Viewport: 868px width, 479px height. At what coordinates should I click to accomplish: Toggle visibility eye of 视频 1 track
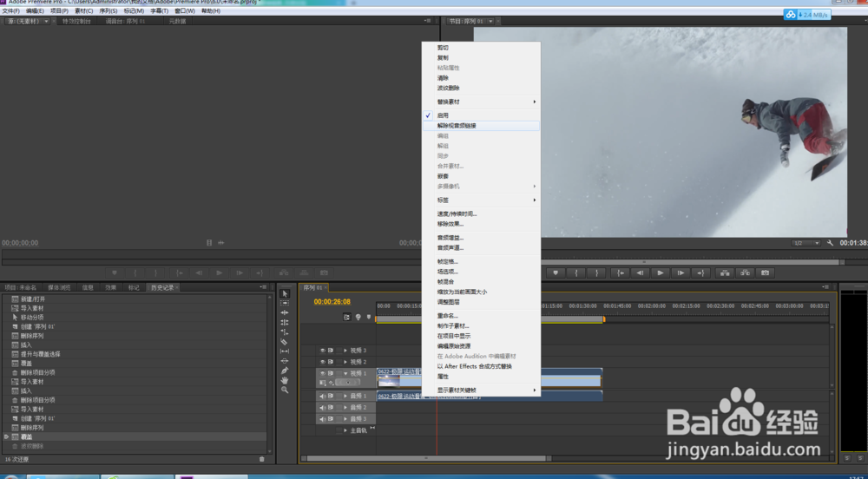click(x=323, y=373)
